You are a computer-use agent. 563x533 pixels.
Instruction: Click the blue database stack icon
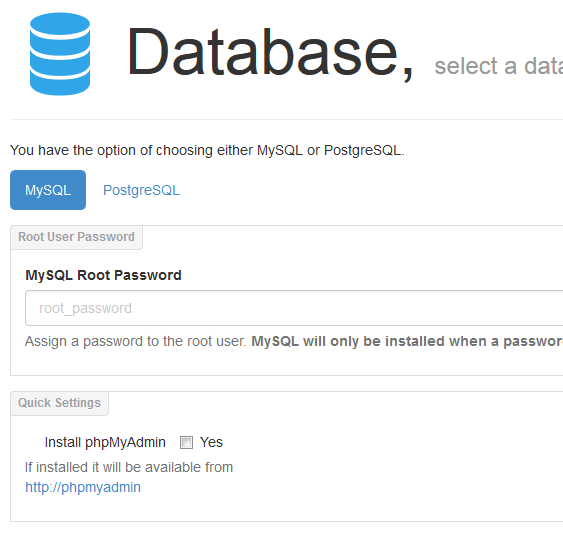[60, 54]
